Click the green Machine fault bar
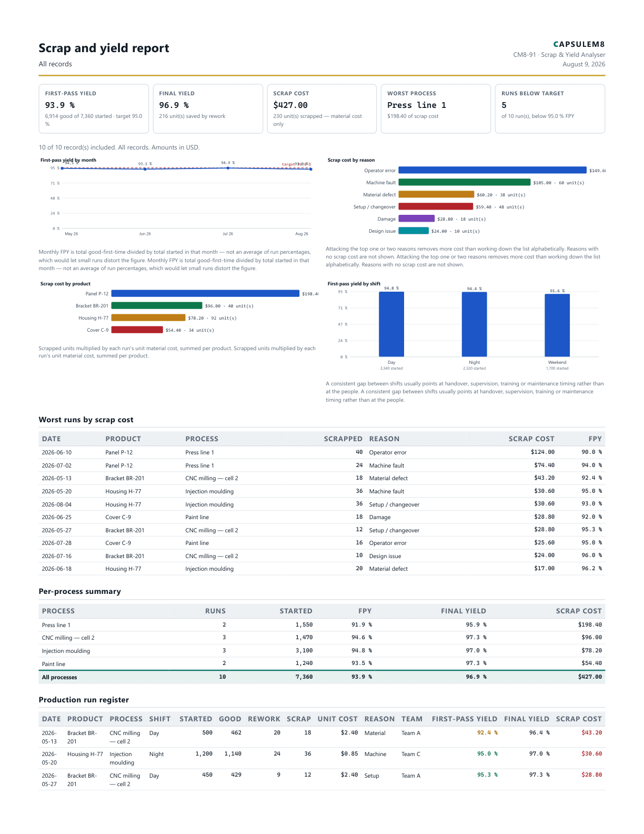The image size is (644, 834). point(465,182)
